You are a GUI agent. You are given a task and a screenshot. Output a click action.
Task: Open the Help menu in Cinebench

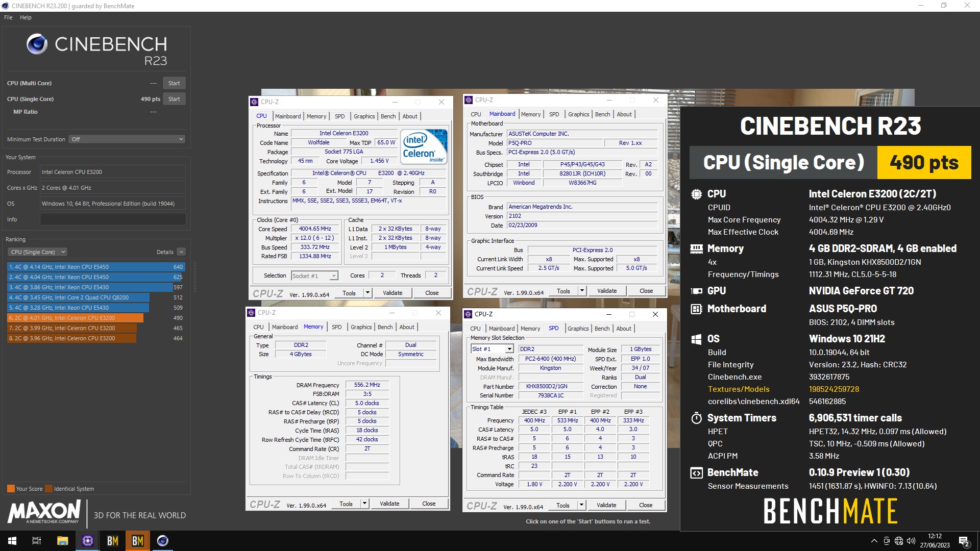pyautogui.click(x=26, y=17)
